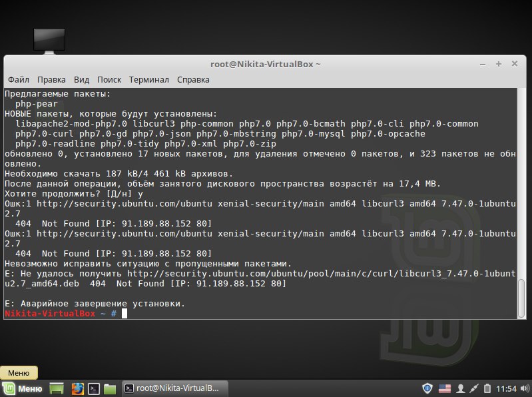Image resolution: width=532 pixels, height=397 pixels.
Task: Open the file manager folder launcher
Action: (x=110, y=388)
